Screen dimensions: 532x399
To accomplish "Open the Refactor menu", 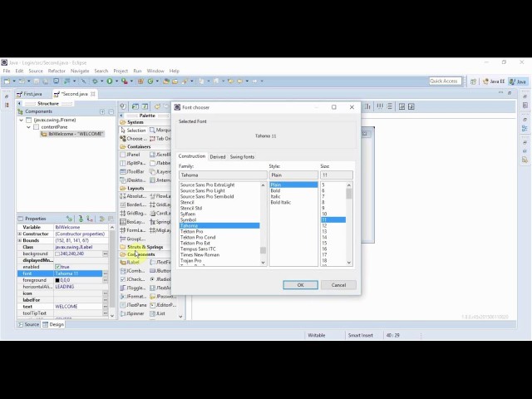I will (x=57, y=71).
